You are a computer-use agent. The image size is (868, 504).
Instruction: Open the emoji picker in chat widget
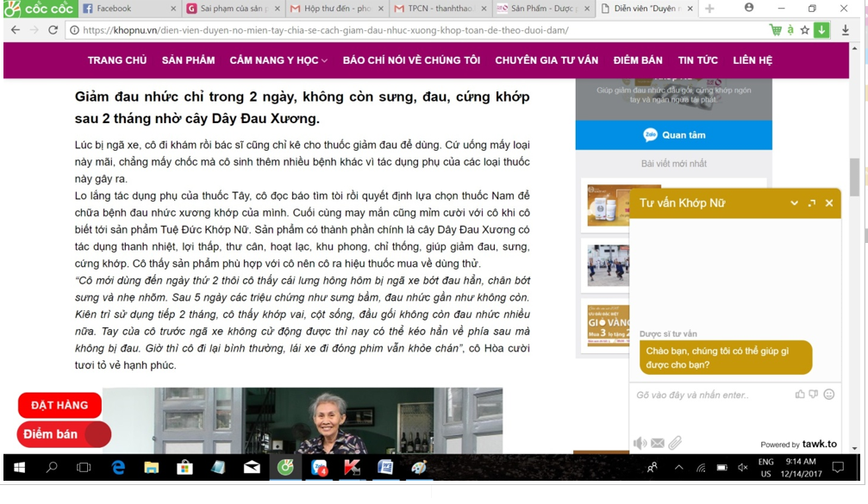(x=829, y=394)
